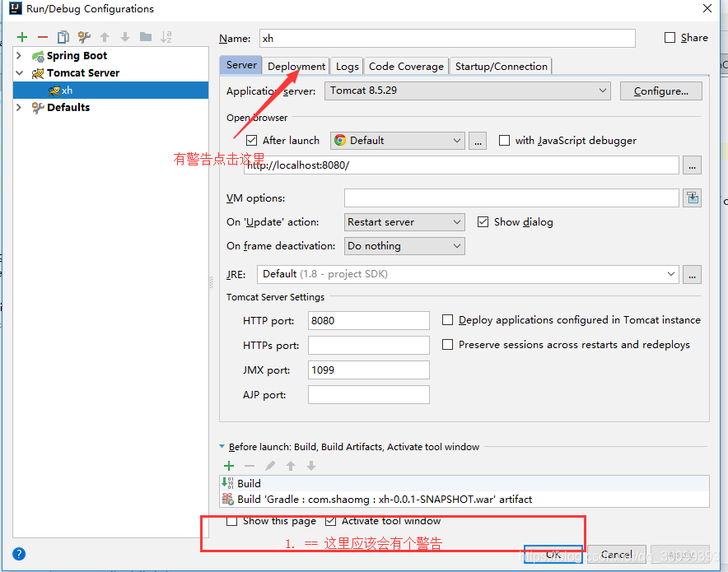Expand VM options editor icon
Image resolution: width=728 pixels, height=572 pixels.
pos(693,198)
